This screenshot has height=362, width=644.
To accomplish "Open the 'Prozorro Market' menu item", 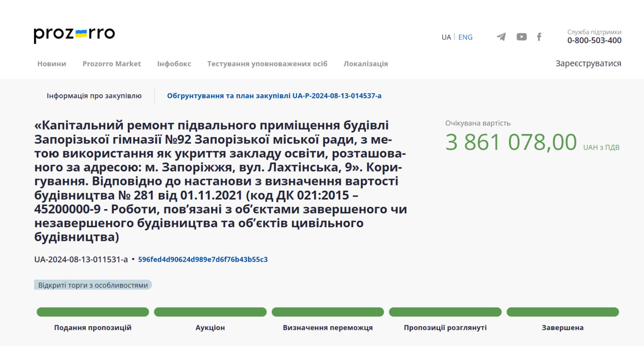I will click(x=111, y=64).
